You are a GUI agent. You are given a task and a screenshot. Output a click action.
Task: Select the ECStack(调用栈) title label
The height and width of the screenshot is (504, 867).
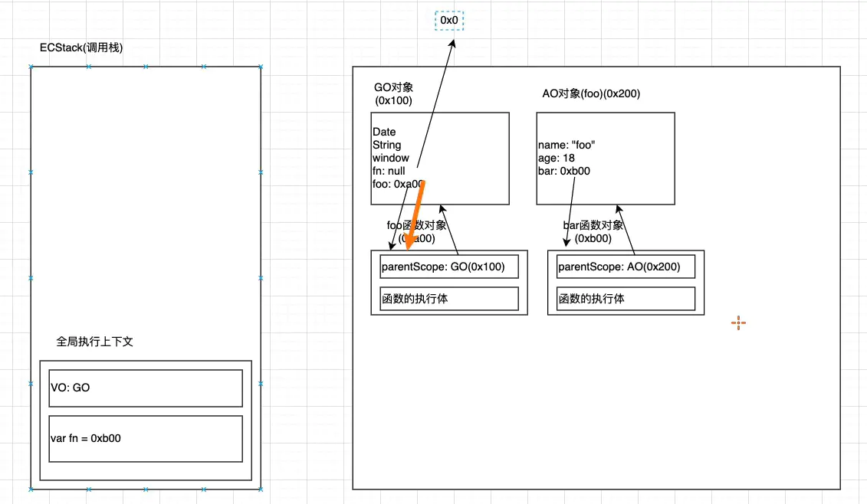[81, 47]
